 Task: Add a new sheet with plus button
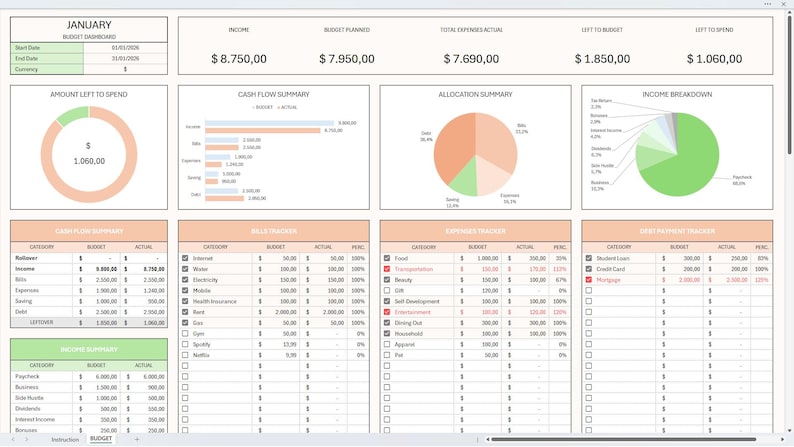click(137, 439)
